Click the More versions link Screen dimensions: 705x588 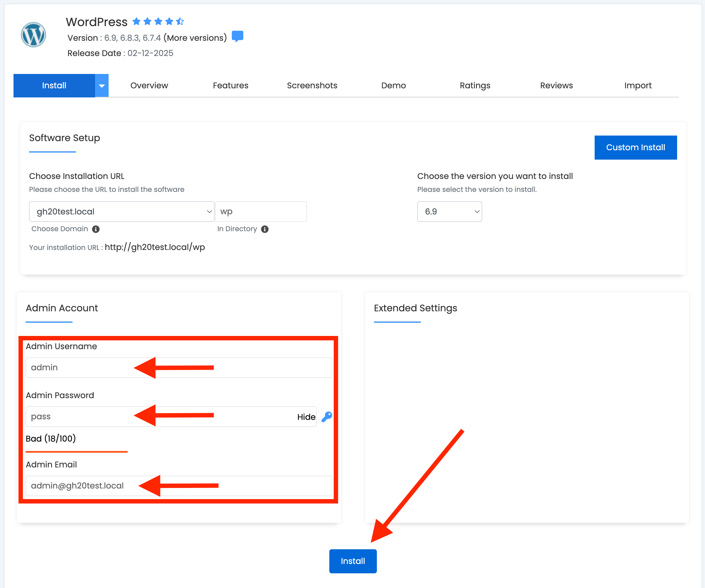195,38
